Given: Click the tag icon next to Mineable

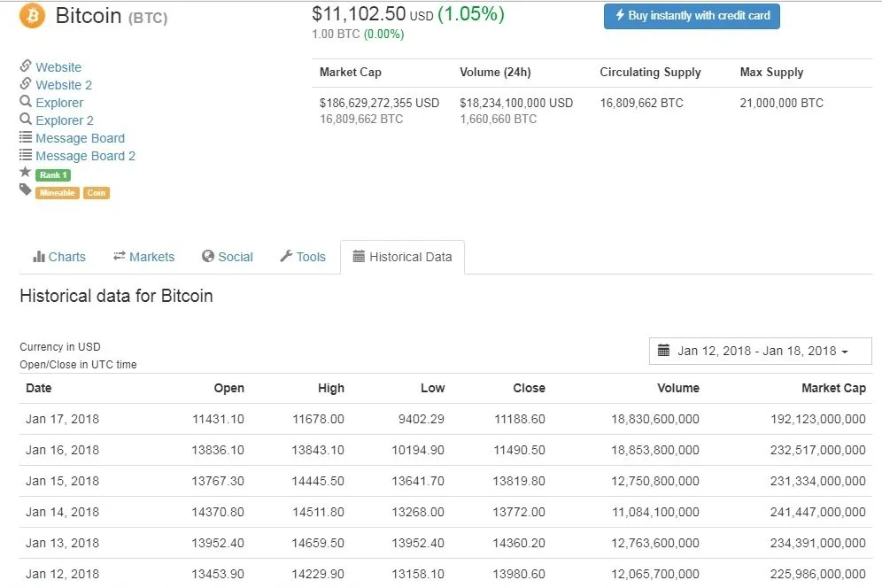Looking at the screenshot, I should 26,190.
